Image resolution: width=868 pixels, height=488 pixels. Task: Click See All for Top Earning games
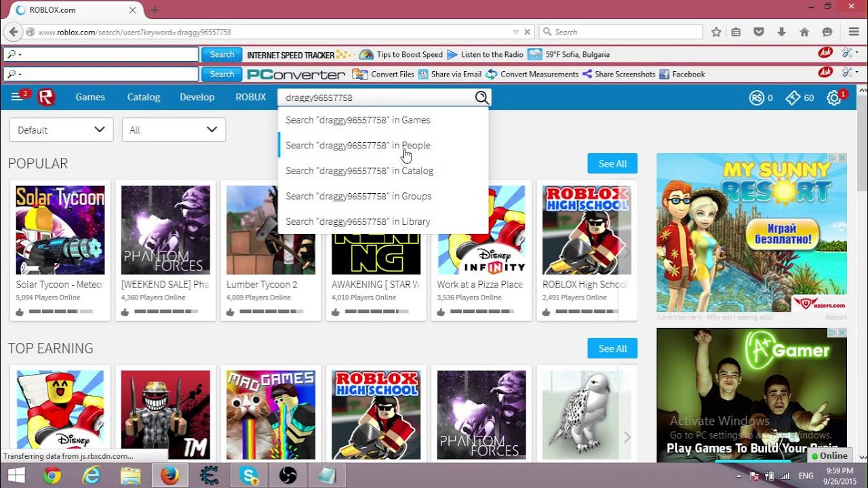pyautogui.click(x=612, y=348)
